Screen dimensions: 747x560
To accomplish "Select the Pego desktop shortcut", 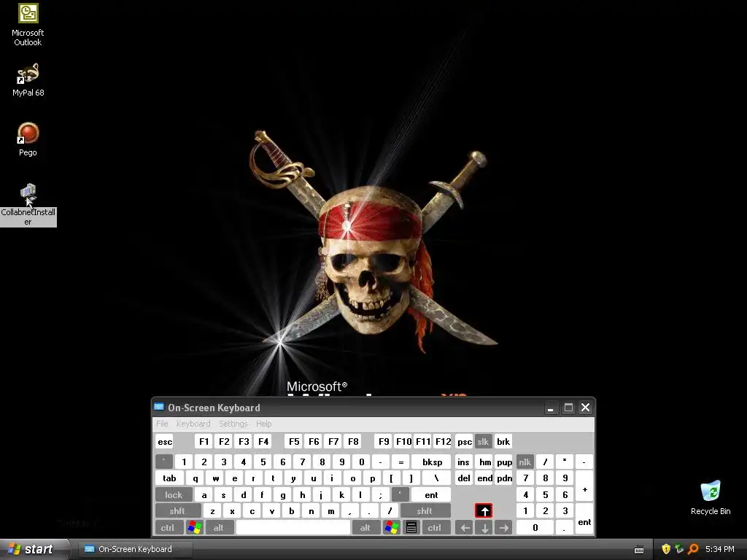I will pos(28,139).
